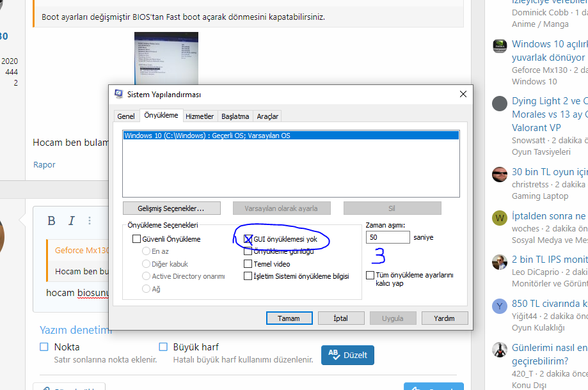
Task: Select the Diğer kabuk radio option
Action: [147, 264]
